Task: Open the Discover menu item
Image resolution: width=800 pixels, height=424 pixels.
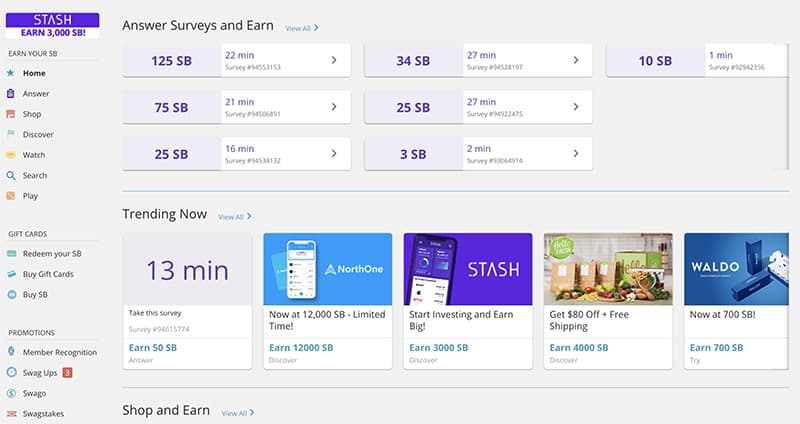Action: tap(38, 135)
